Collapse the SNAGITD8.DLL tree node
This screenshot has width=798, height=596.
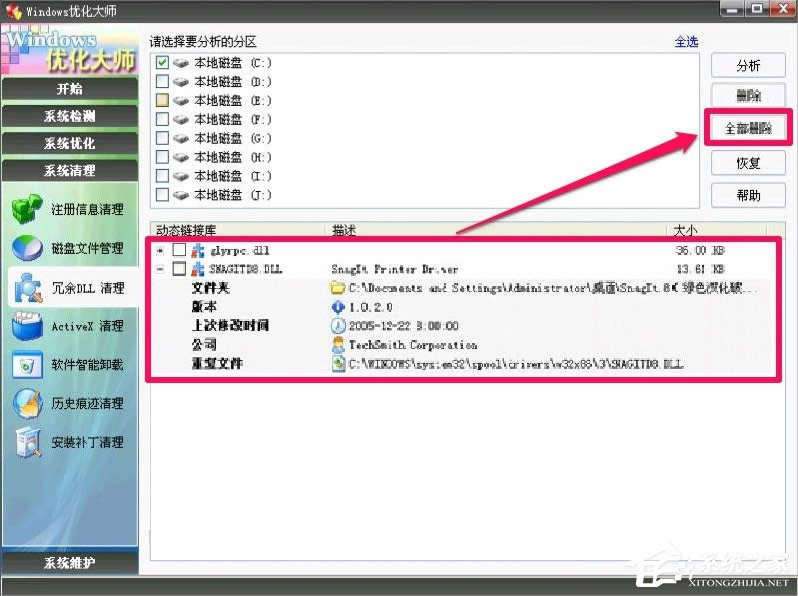click(x=160, y=269)
